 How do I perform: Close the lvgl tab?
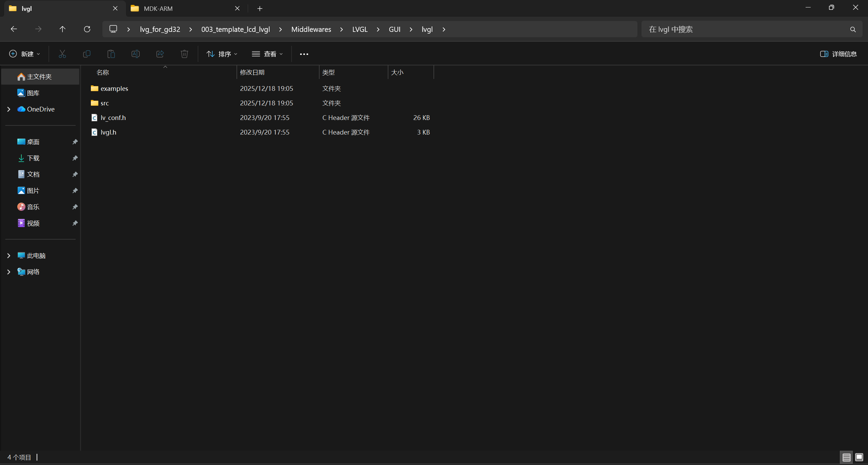click(115, 8)
